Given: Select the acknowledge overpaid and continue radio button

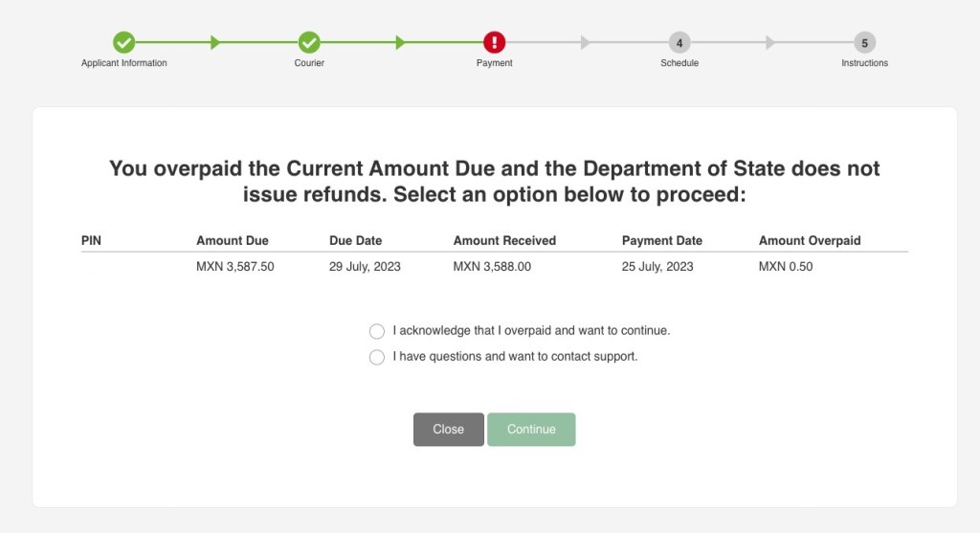Looking at the screenshot, I should coord(377,331).
